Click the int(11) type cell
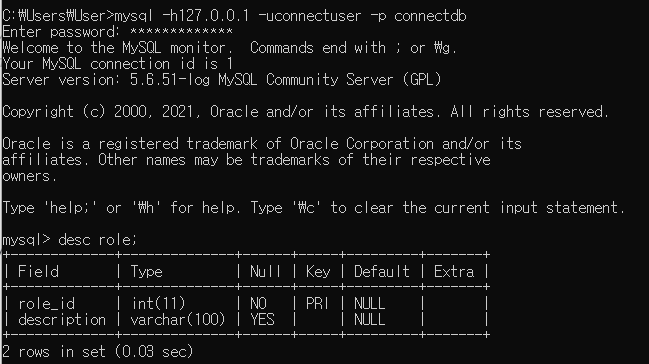 [158, 304]
